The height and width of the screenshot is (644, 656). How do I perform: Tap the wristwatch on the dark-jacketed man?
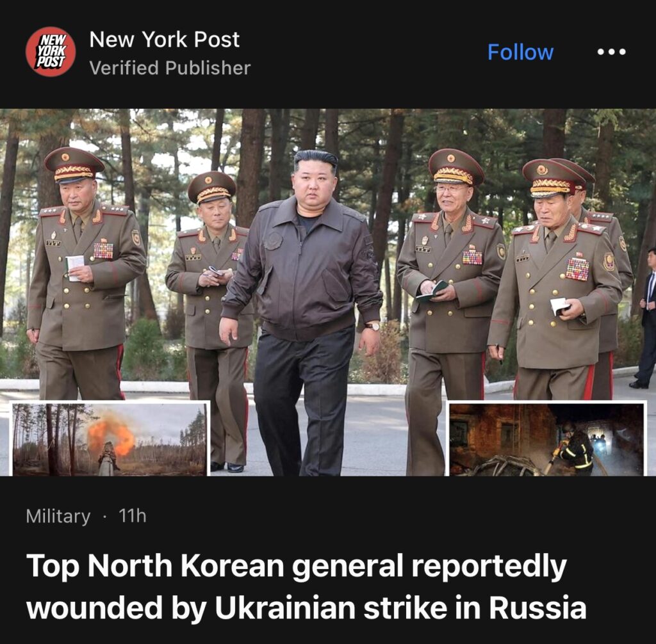tap(372, 326)
